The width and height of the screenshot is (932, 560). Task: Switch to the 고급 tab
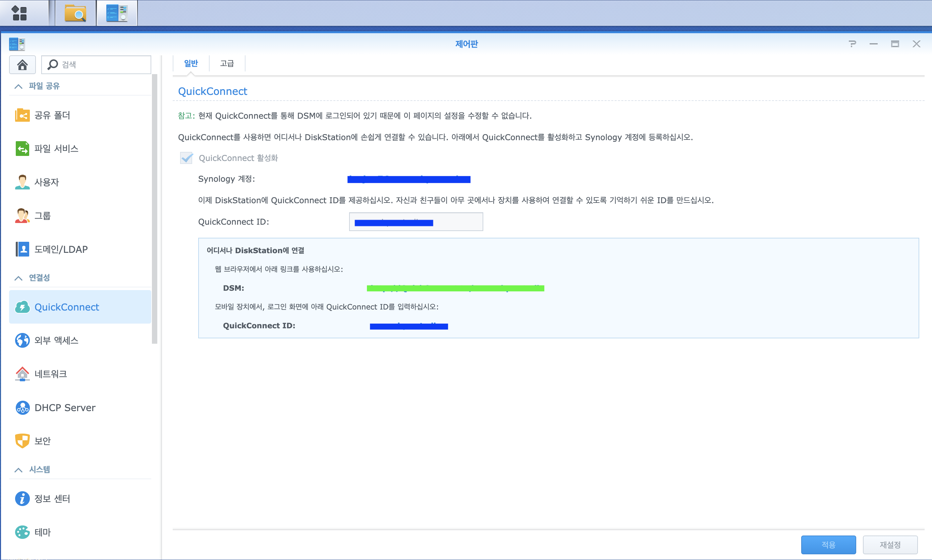227,63
